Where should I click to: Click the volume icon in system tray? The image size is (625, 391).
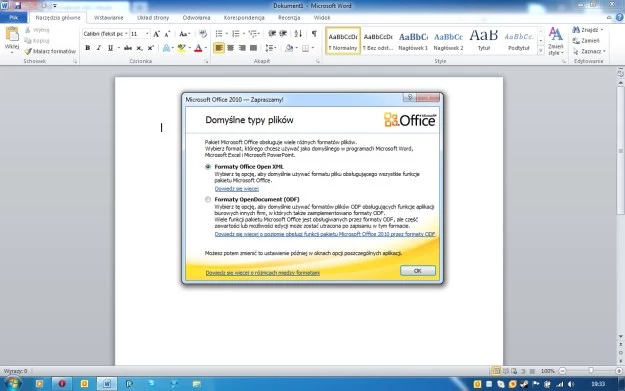click(x=571, y=384)
